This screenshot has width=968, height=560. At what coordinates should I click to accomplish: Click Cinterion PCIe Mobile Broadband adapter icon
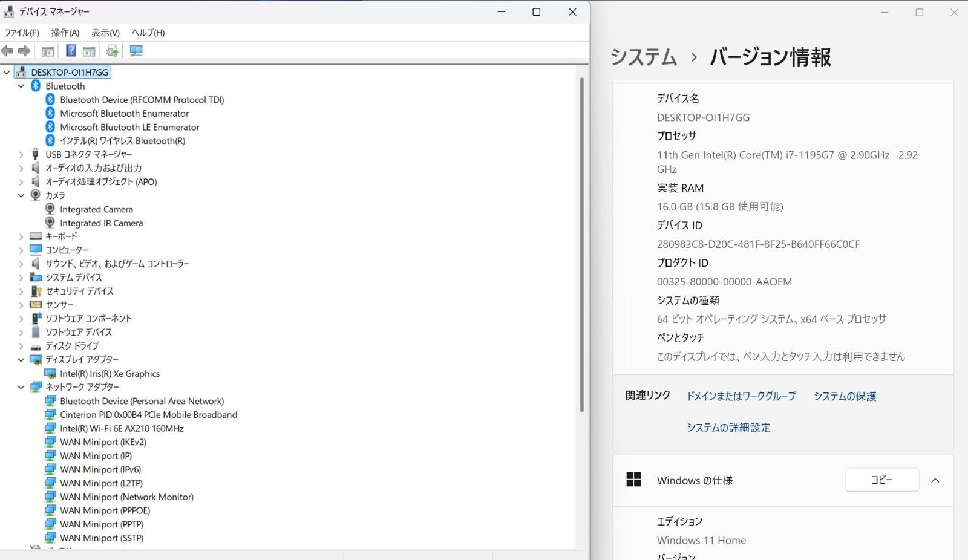(x=50, y=415)
